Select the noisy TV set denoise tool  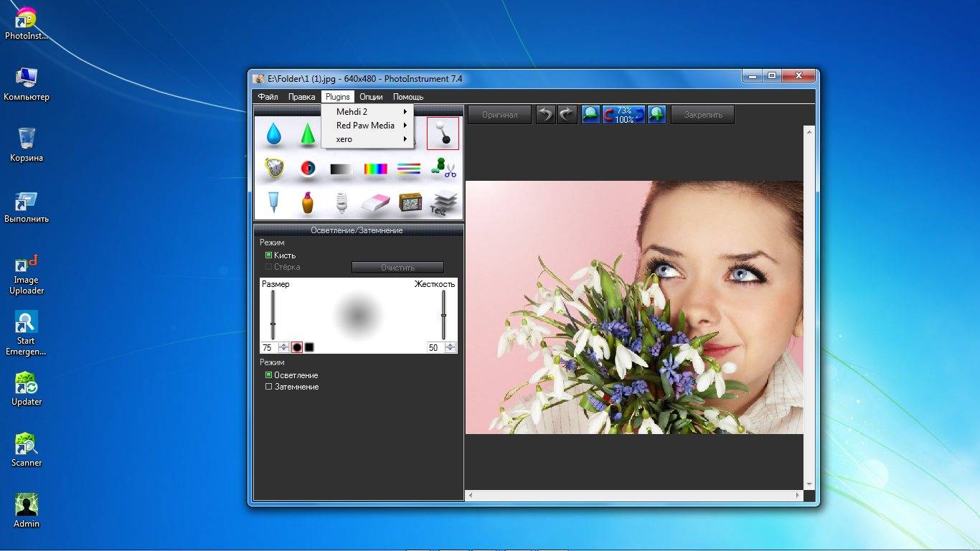tap(410, 202)
